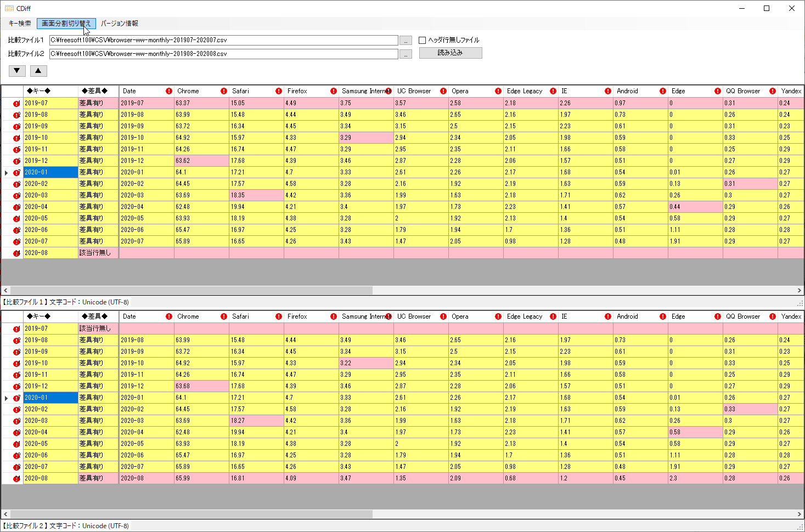Click the red error icon in bottom grid Safari header
Screen dimensions: 805x532
pos(279,316)
